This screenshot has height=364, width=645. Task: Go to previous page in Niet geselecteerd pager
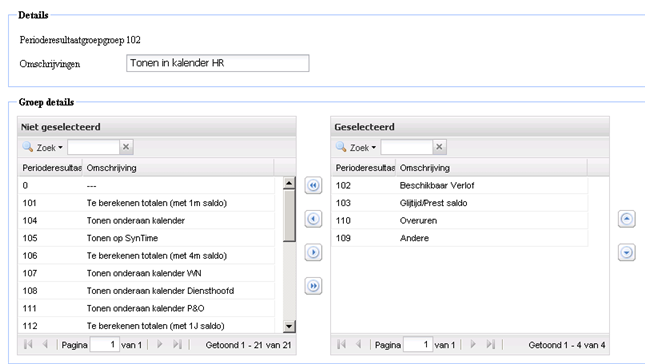point(45,344)
